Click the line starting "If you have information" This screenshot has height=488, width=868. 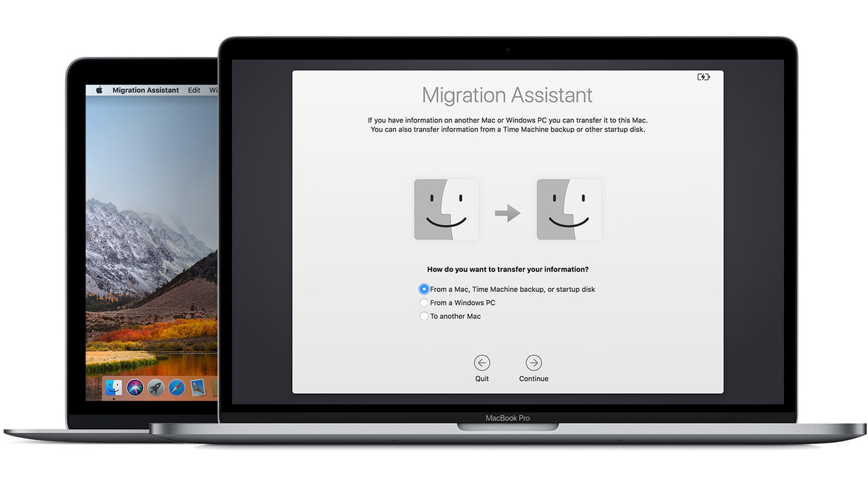click(508, 121)
